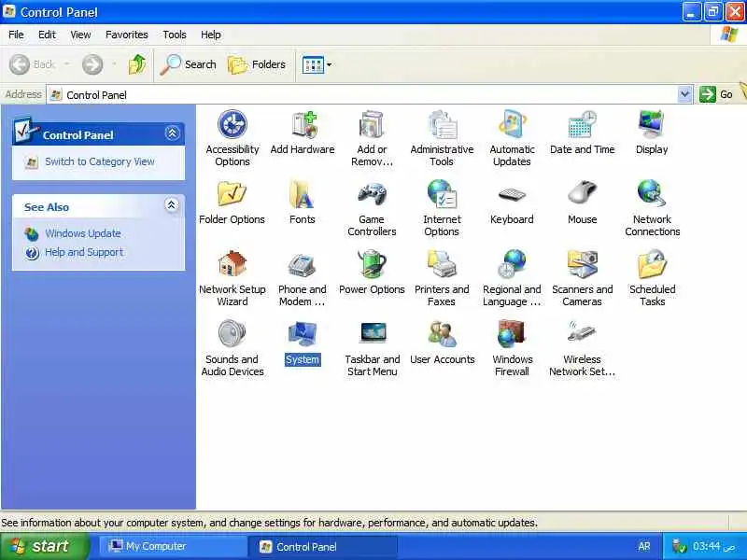Open the Back history dropdown arrow
747x560 pixels.
point(66,63)
